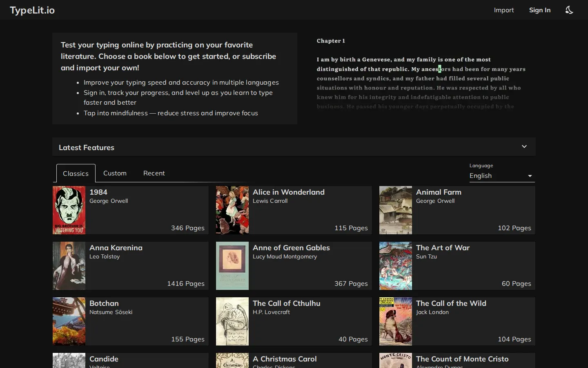The image size is (588, 368).
Task: Switch to the Recent tab
Action: 154,173
